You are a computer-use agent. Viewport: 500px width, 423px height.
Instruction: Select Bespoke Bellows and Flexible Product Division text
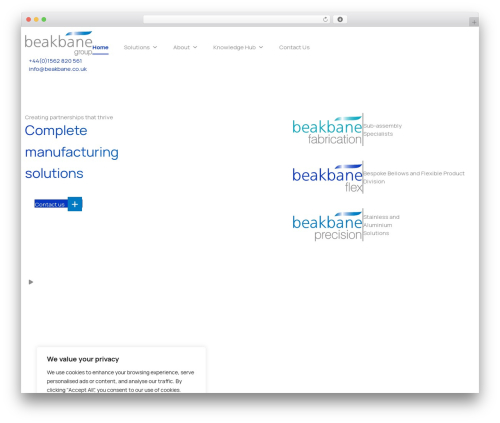[x=414, y=177]
